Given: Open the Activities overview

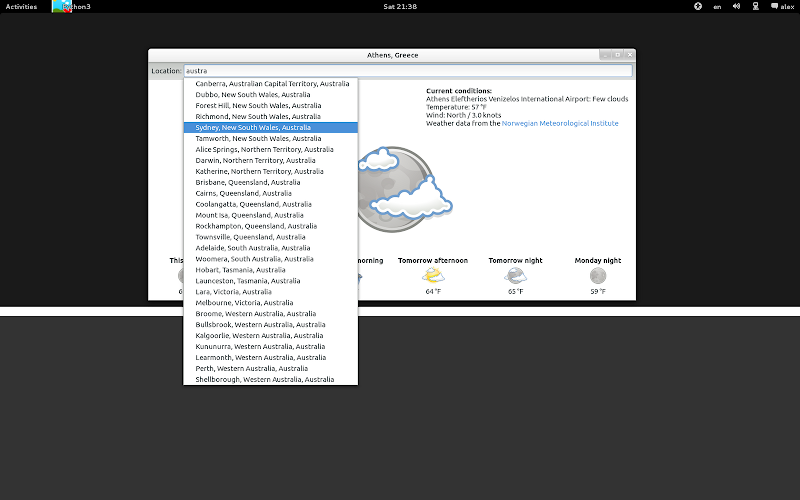Looking at the screenshot, I should (21, 7).
